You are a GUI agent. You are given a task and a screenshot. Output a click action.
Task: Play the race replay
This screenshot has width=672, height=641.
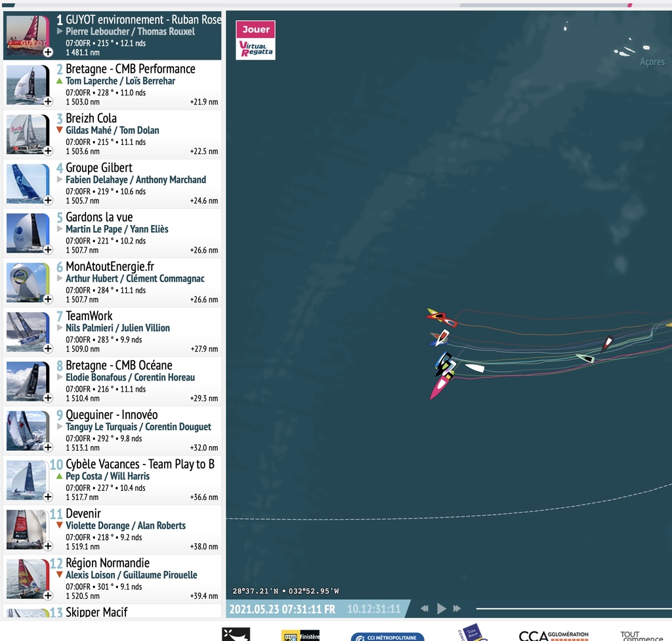tap(442, 608)
